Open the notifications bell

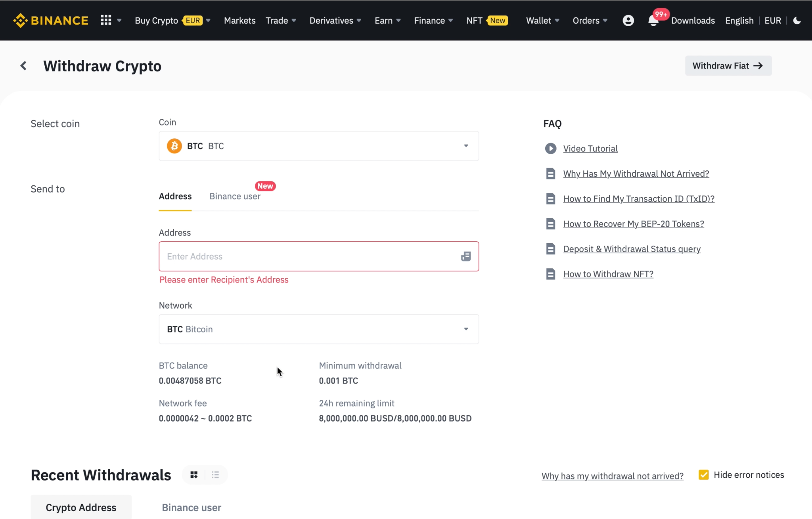tap(653, 21)
